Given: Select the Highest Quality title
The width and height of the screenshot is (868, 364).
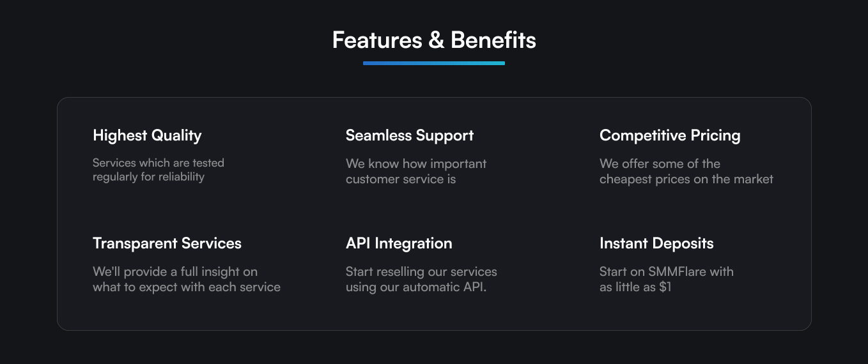Looking at the screenshot, I should 147,135.
